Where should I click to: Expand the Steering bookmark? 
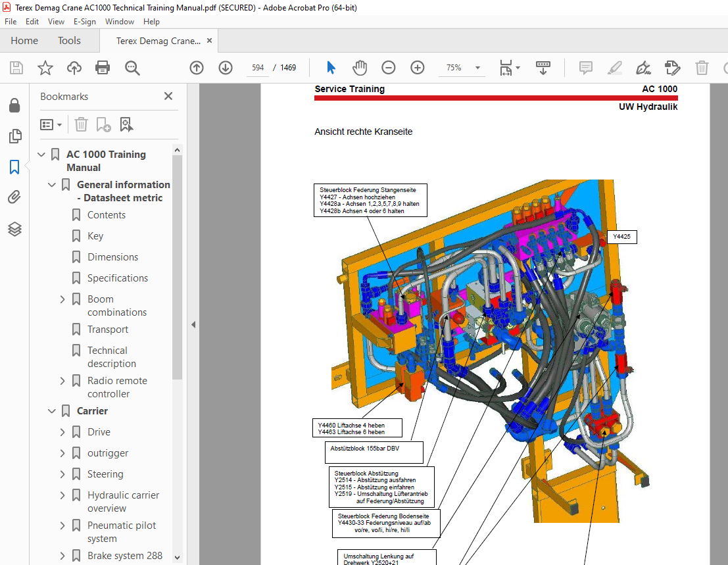point(62,474)
